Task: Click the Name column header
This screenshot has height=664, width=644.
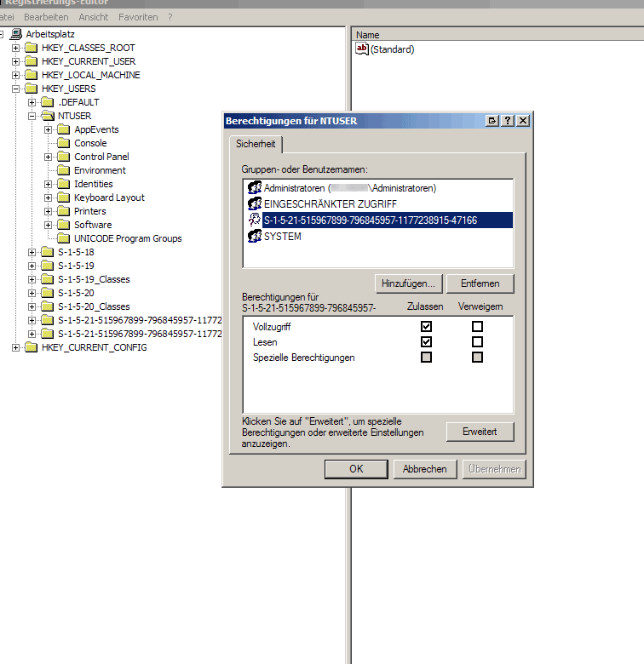Action: point(497,35)
